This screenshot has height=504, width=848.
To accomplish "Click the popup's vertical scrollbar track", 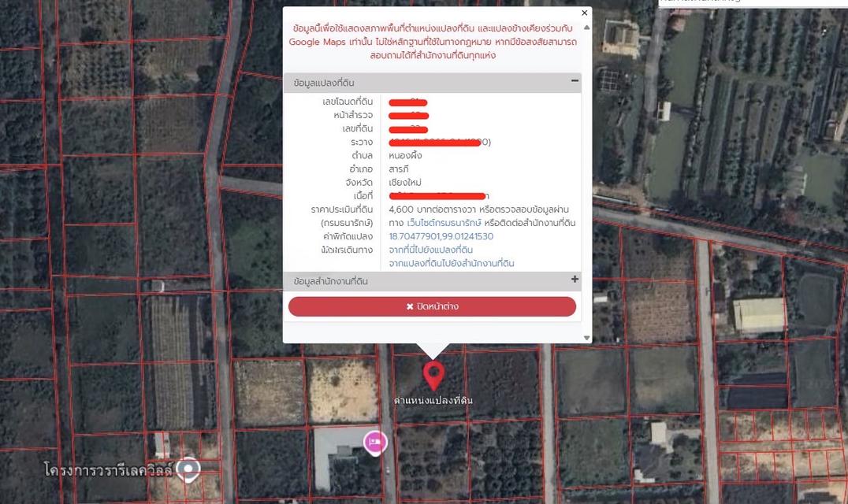I will coord(586,181).
